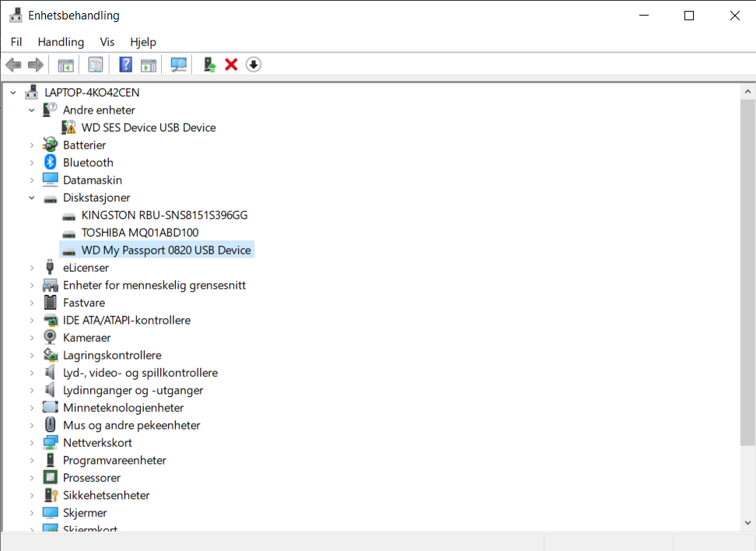Click the eLicenser USB dongle icon
The image size is (756, 551).
(x=50, y=267)
